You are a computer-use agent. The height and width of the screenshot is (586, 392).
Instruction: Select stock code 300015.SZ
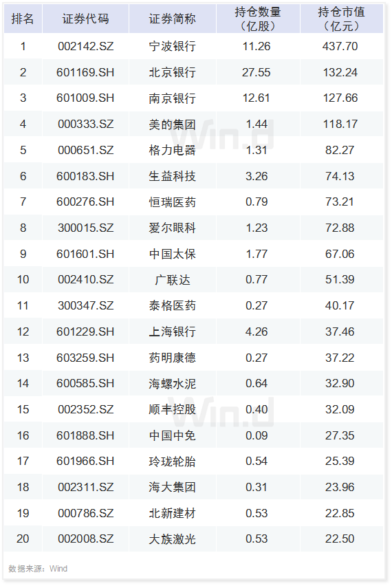point(85,228)
